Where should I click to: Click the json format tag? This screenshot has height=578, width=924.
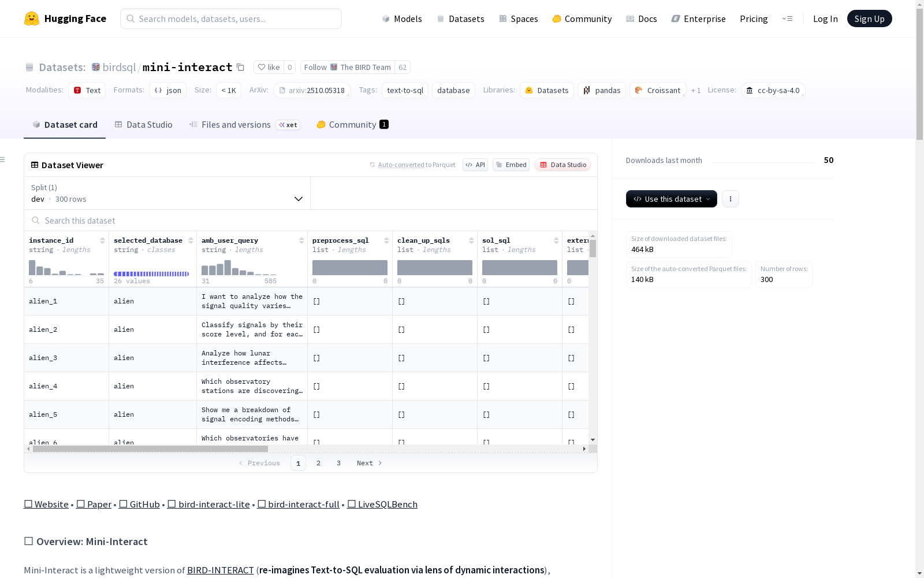[167, 90]
